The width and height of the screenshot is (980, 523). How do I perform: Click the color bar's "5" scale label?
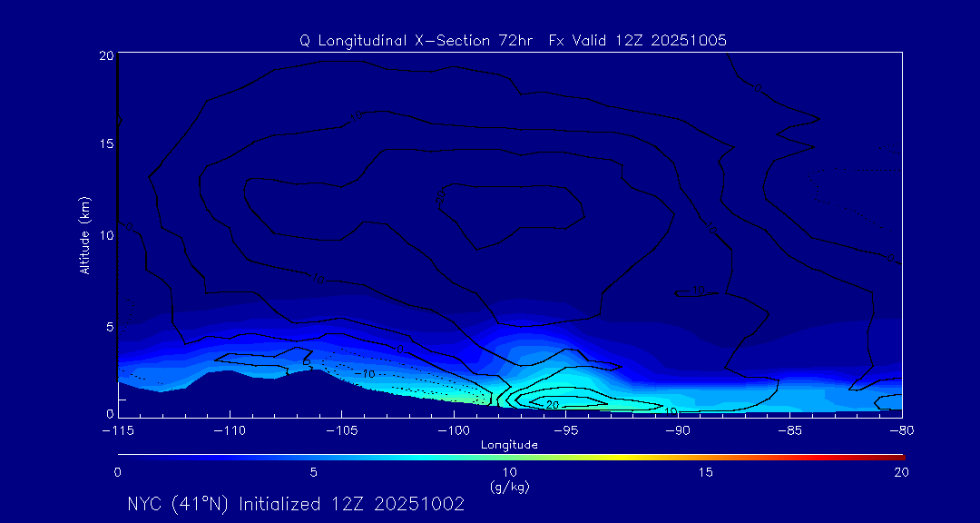tap(313, 472)
